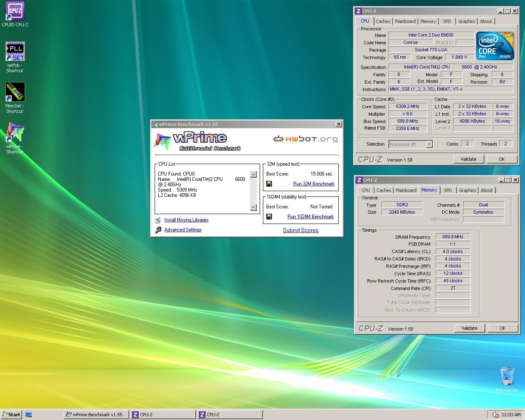The height and width of the screenshot is (420, 525).
Task: Click the Core Speed 5309.2 MHz field
Action: tap(407, 107)
